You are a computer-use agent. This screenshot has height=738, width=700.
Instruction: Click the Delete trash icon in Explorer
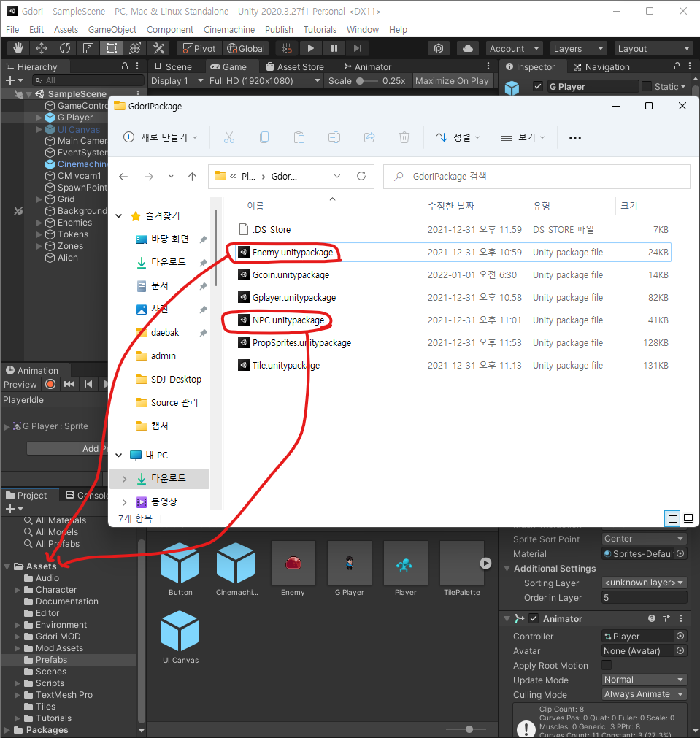pos(404,137)
